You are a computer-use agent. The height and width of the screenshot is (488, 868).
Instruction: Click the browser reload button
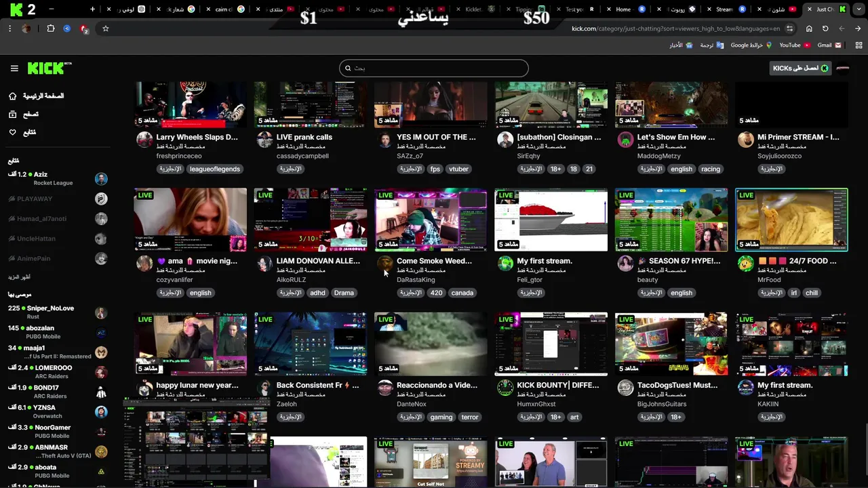point(825,28)
